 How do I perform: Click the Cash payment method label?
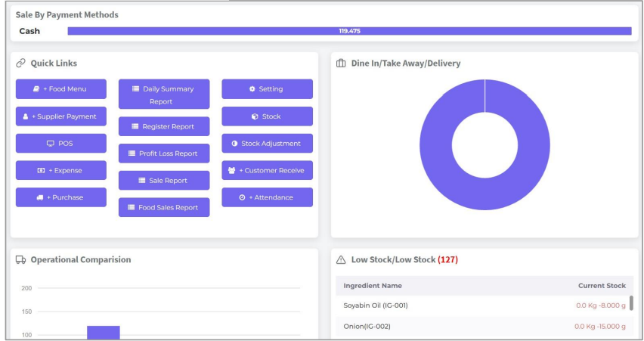point(29,31)
